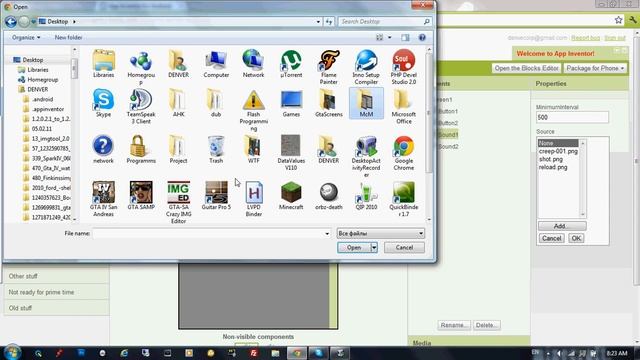Image resolution: width=640 pixels, height=360 pixels.
Task: Select creep-001.png in Source list
Action: (558, 151)
